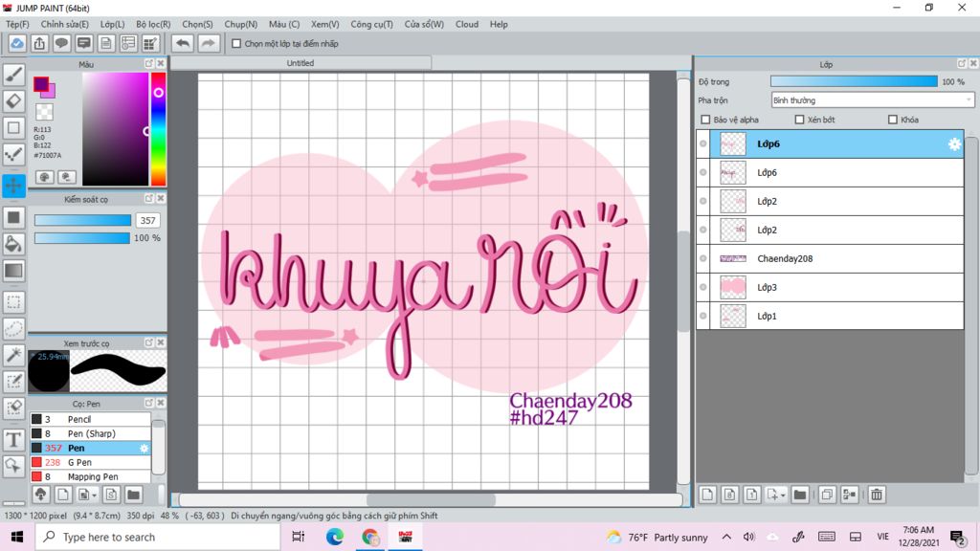Screen dimensions: 980x551
Task: Select the Lớp1 layer row
Action: tap(830, 316)
